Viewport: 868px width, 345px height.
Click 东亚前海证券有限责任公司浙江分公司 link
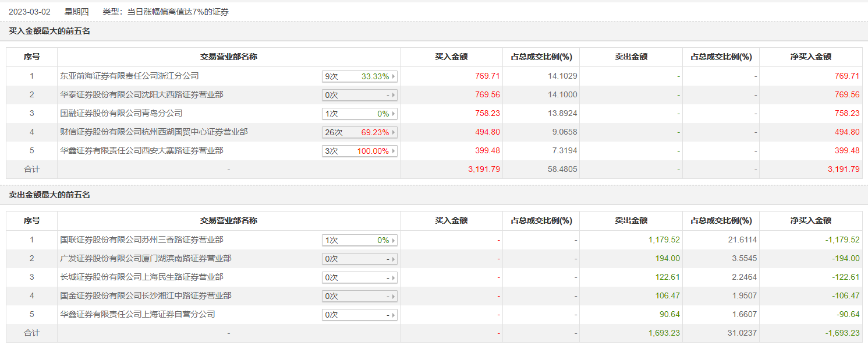130,76
